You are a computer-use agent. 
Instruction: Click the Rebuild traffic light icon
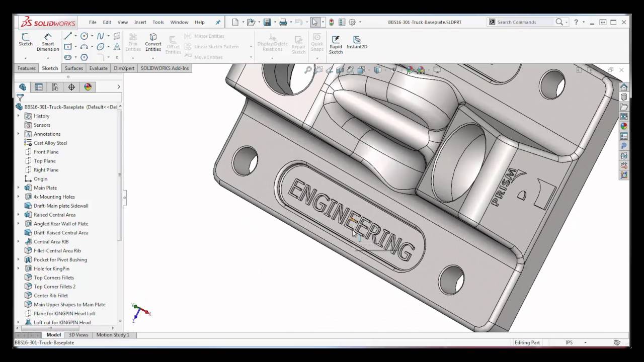pyautogui.click(x=331, y=22)
